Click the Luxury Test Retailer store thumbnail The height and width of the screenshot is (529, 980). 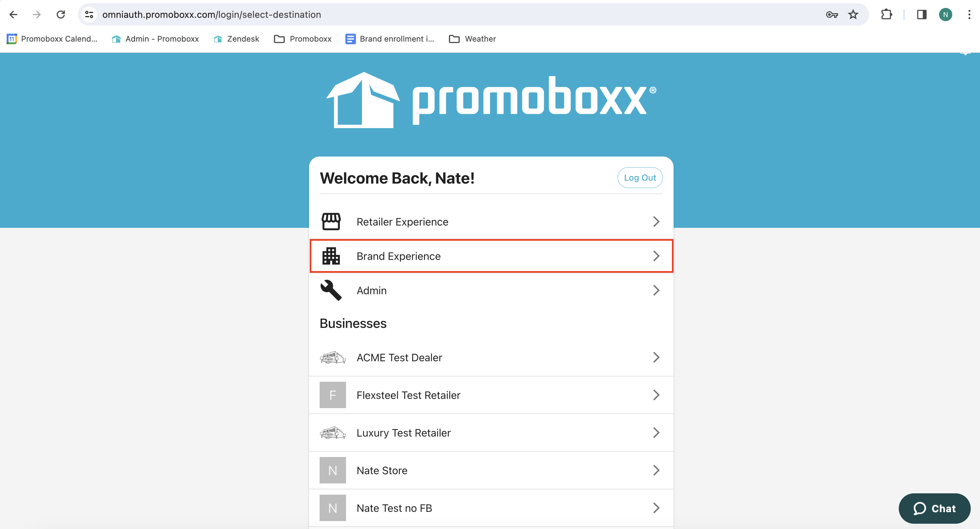(332, 433)
